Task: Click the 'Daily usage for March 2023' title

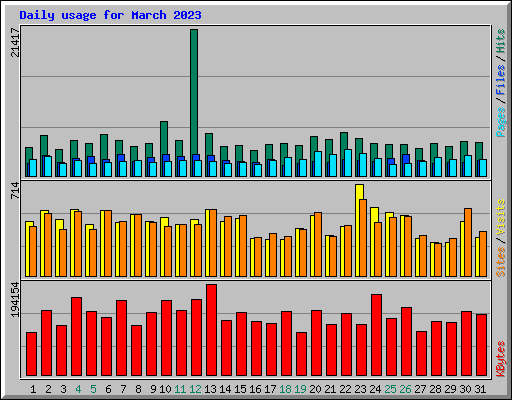Action: 110,15
